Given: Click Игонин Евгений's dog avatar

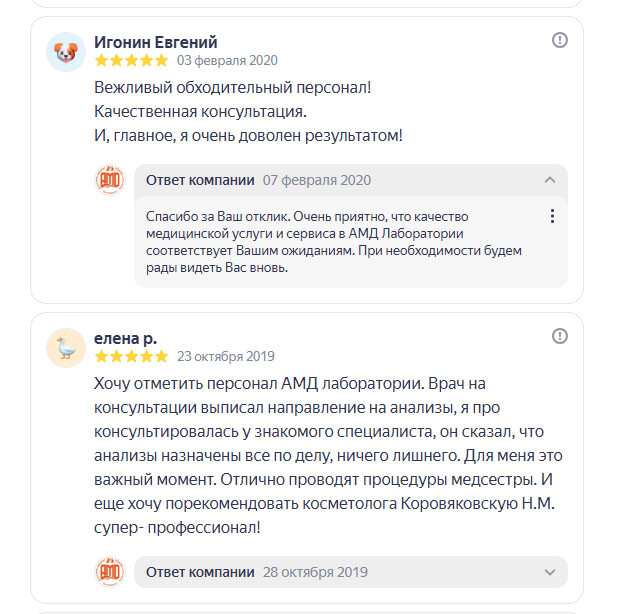Looking at the screenshot, I should tap(66, 52).
